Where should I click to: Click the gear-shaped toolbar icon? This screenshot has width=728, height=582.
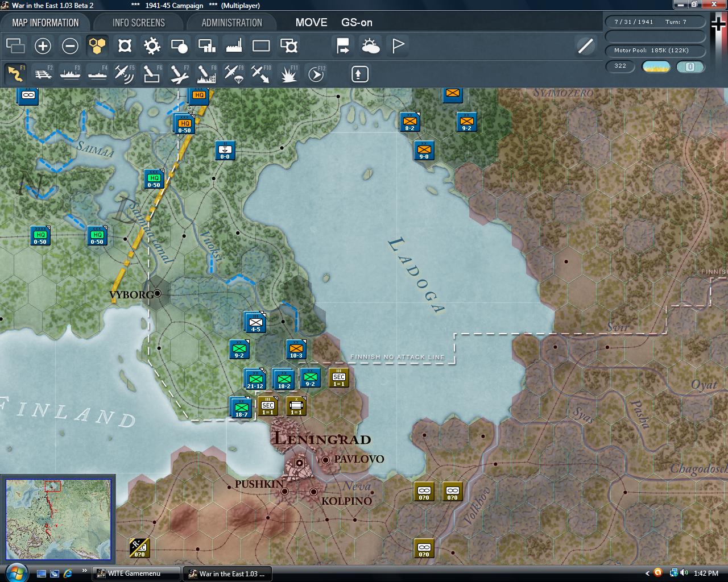pyautogui.click(x=152, y=45)
